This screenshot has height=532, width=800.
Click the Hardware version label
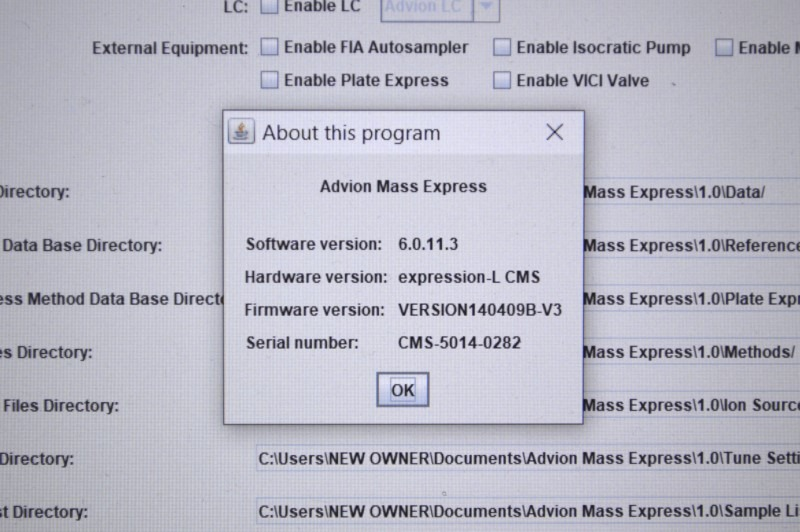(316, 277)
